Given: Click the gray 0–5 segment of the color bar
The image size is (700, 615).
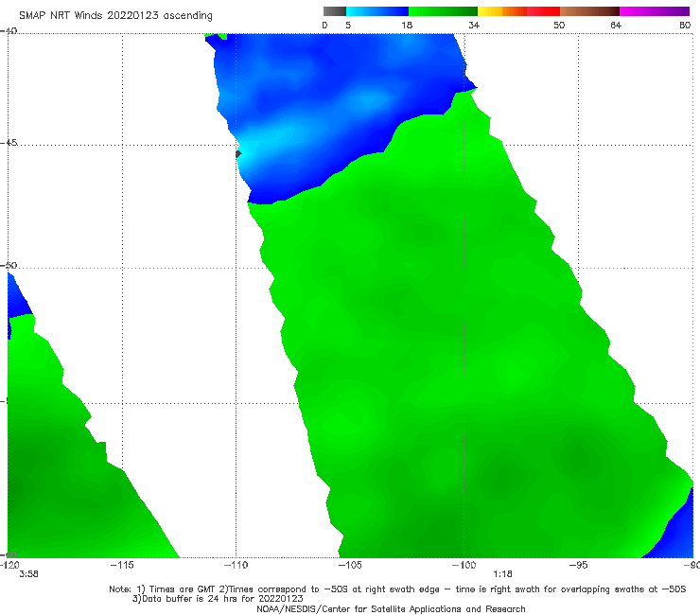Looking at the screenshot, I should [x=335, y=11].
